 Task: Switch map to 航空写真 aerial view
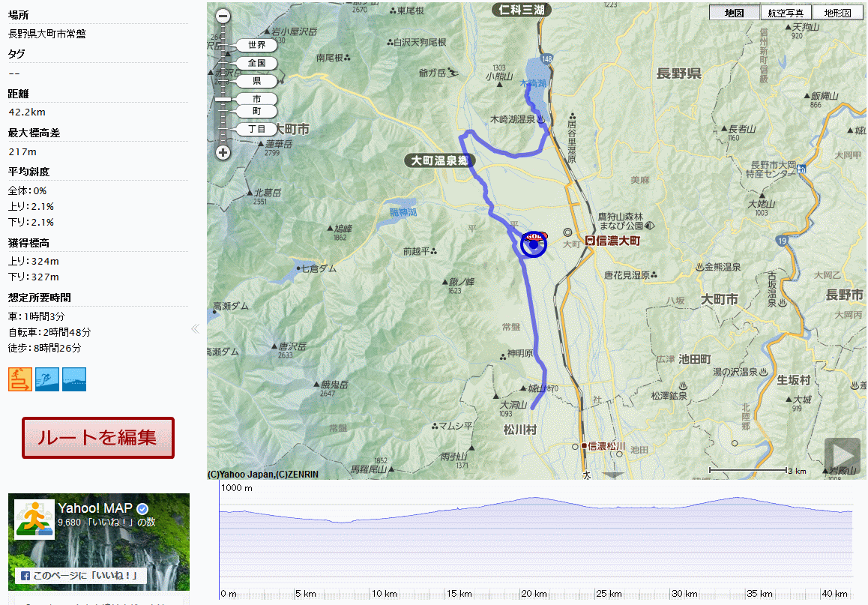coord(786,13)
